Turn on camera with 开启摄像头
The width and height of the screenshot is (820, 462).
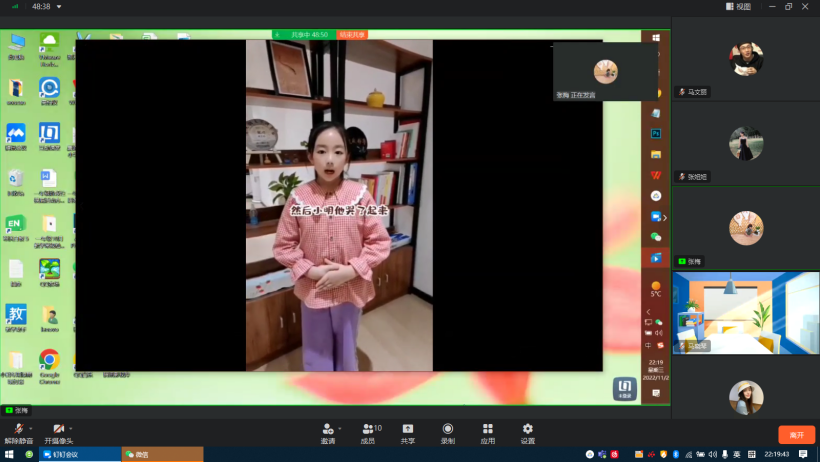(x=59, y=428)
